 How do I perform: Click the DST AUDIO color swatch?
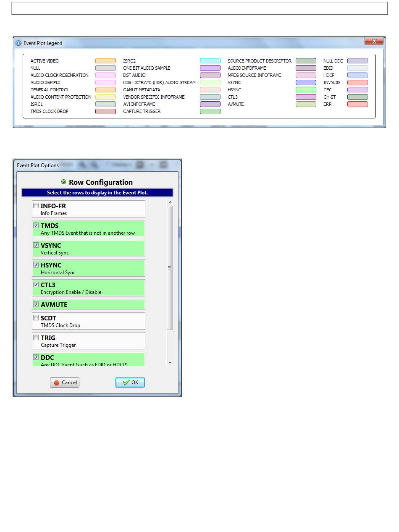click(x=210, y=75)
